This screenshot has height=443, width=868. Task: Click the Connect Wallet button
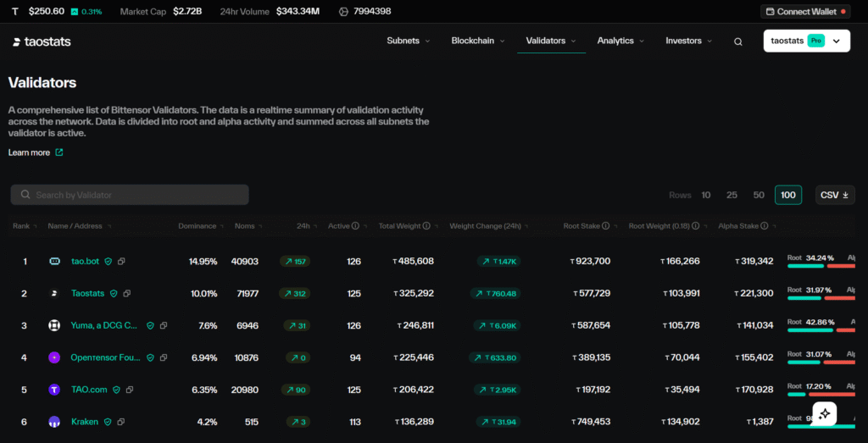[x=806, y=12]
